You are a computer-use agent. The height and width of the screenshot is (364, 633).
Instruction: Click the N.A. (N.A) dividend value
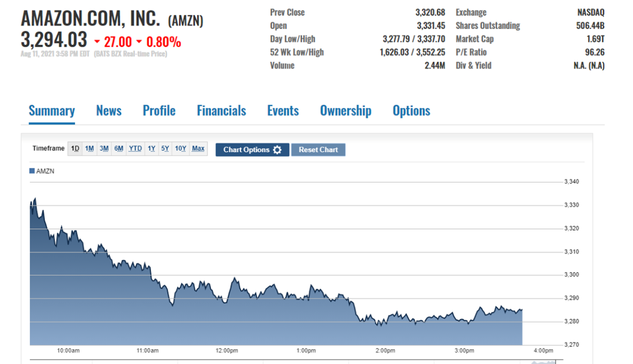tap(589, 65)
